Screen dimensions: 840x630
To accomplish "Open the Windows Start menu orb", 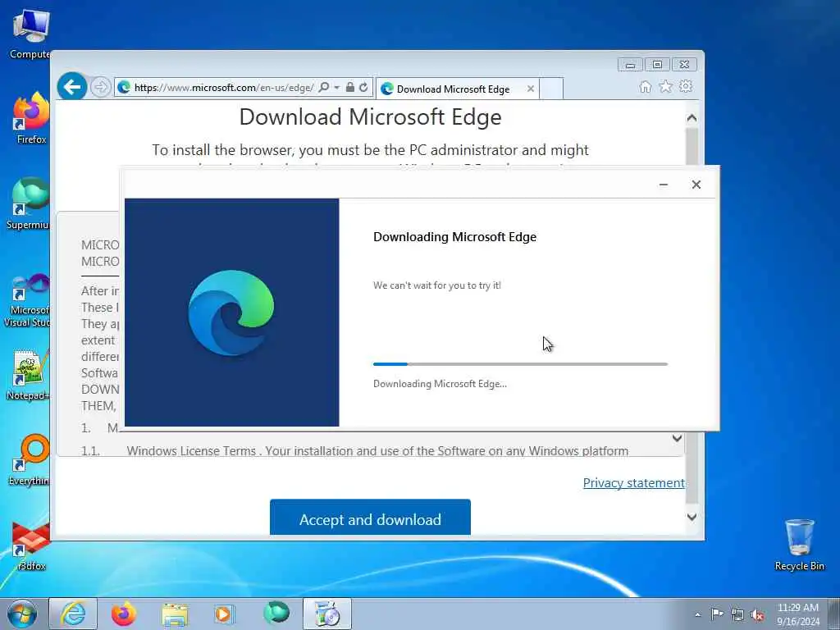I will (22, 614).
